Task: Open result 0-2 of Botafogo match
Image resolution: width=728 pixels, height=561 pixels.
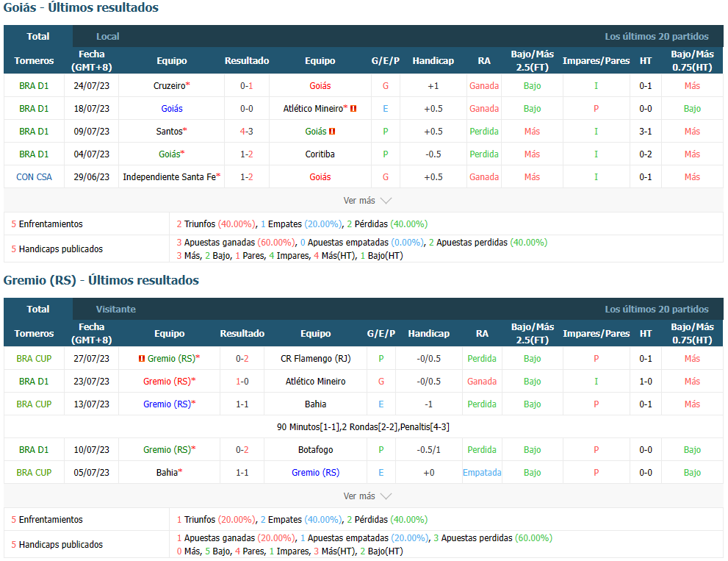Action: 242,450
